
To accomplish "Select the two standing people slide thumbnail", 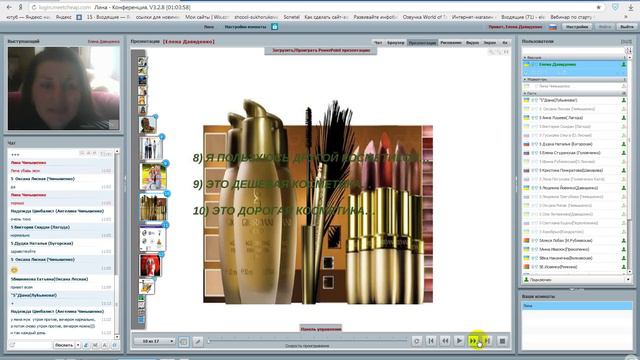I will (x=151, y=148).
